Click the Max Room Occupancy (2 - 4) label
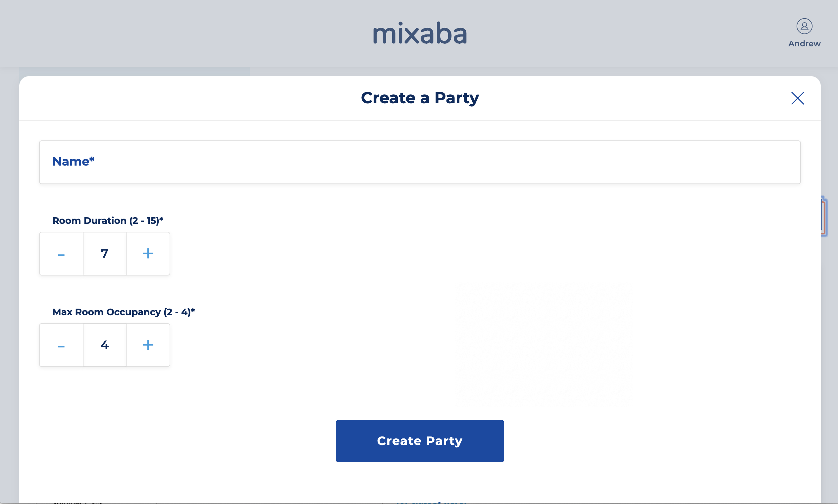838x504 pixels. (x=123, y=312)
